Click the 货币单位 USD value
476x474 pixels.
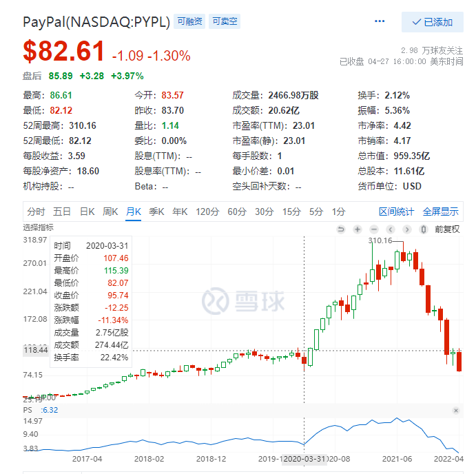pyautogui.click(x=412, y=186)
